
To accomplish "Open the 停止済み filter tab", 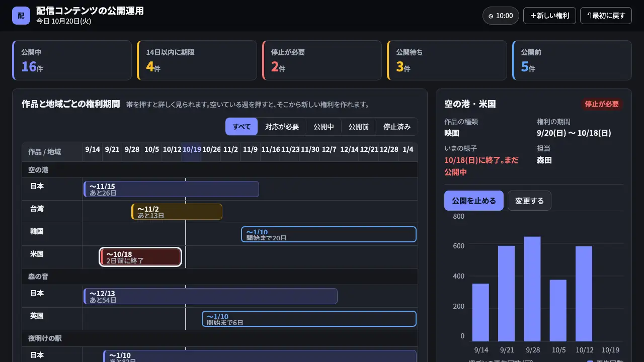I will pyautogui.click(x=397, y=127).
